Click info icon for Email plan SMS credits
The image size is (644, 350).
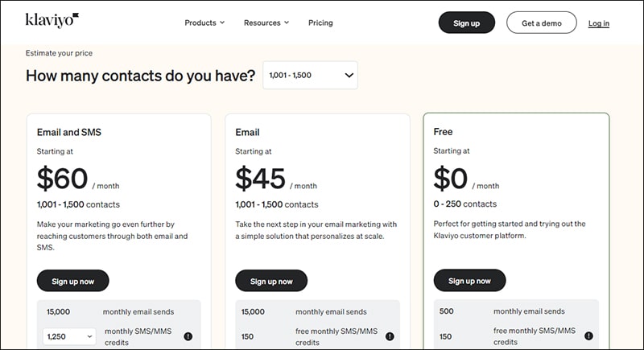390,336
